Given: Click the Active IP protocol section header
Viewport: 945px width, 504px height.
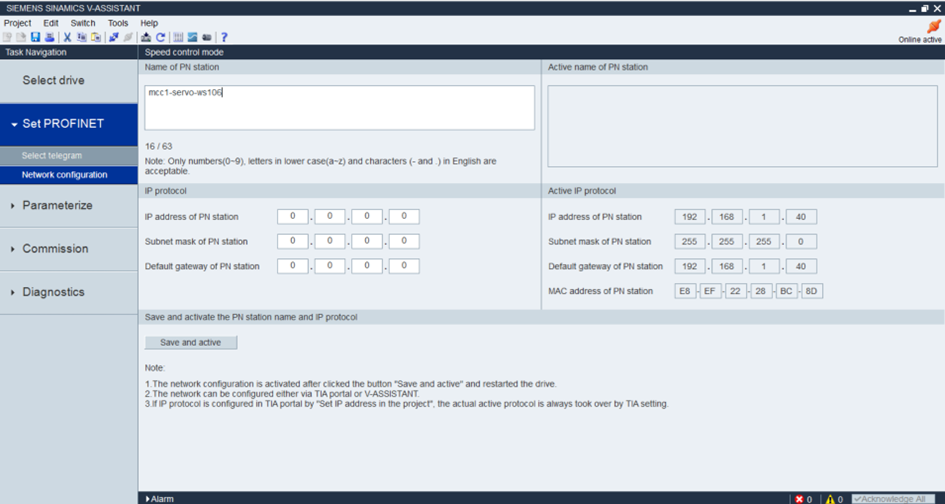Looking at the screenshot, I should (582, 191).
